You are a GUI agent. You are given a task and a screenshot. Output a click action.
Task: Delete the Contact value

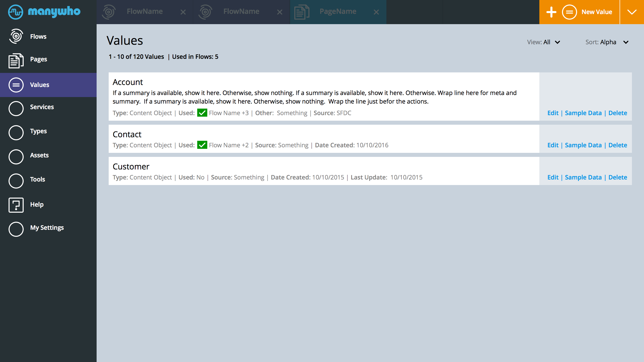tap(618, 145)
